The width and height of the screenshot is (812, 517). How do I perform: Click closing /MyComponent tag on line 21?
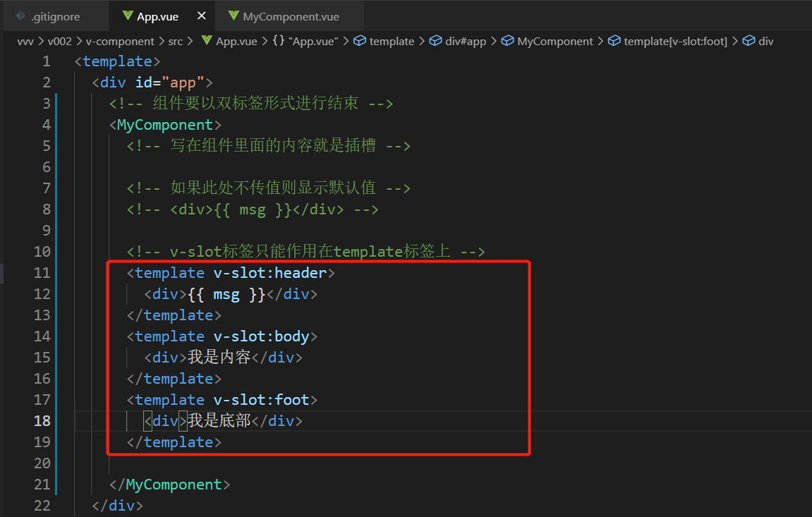(169, 485)
